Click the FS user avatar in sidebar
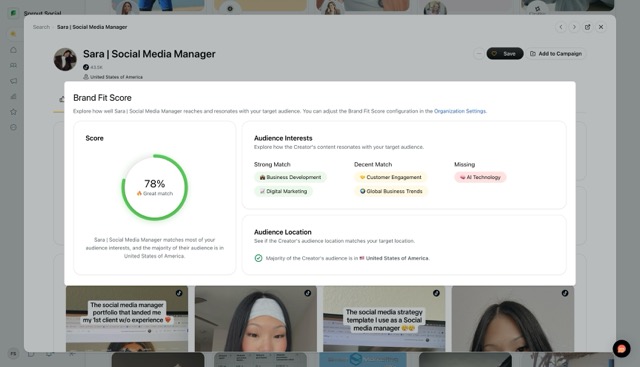 (x=13, y=354)
